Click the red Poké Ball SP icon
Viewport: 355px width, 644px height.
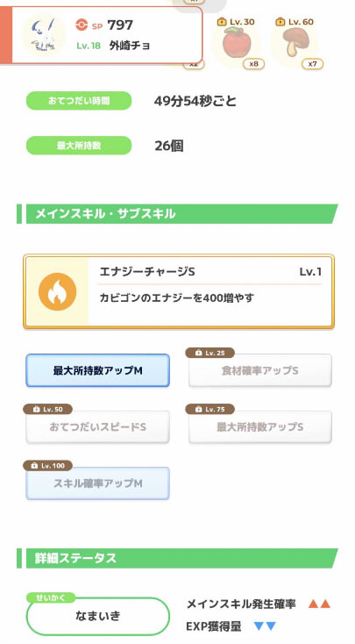point(82,25)
